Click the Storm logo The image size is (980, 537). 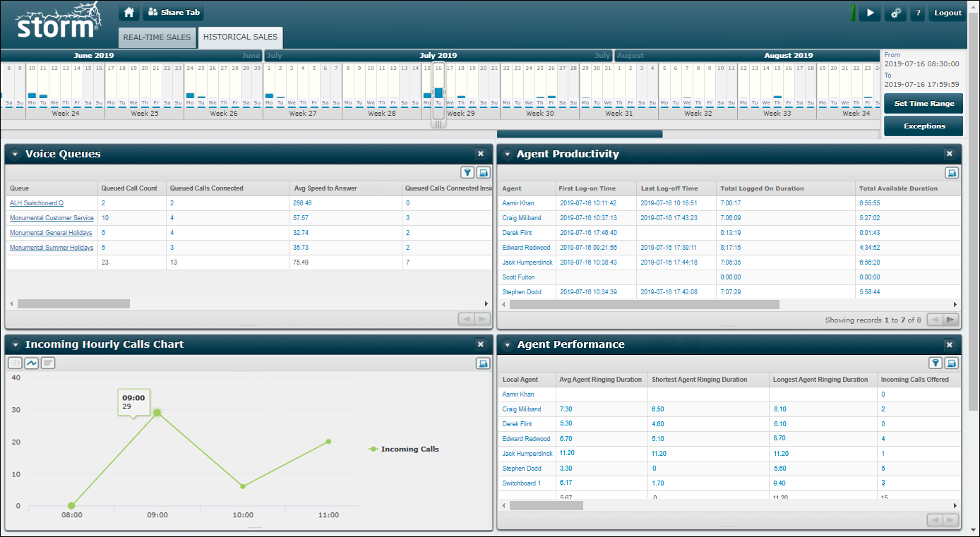click(58, 21)
